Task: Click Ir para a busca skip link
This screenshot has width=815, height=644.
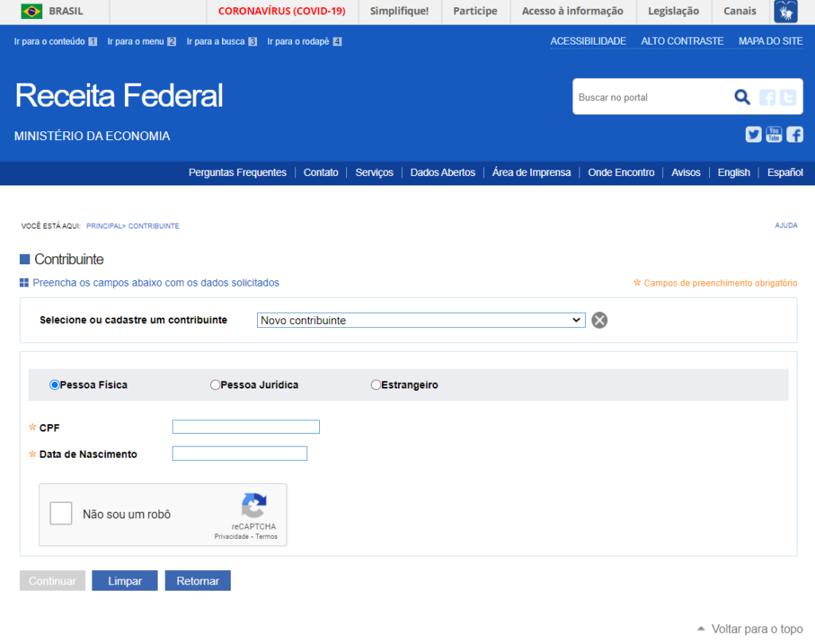Action: [x=221, y=41]
